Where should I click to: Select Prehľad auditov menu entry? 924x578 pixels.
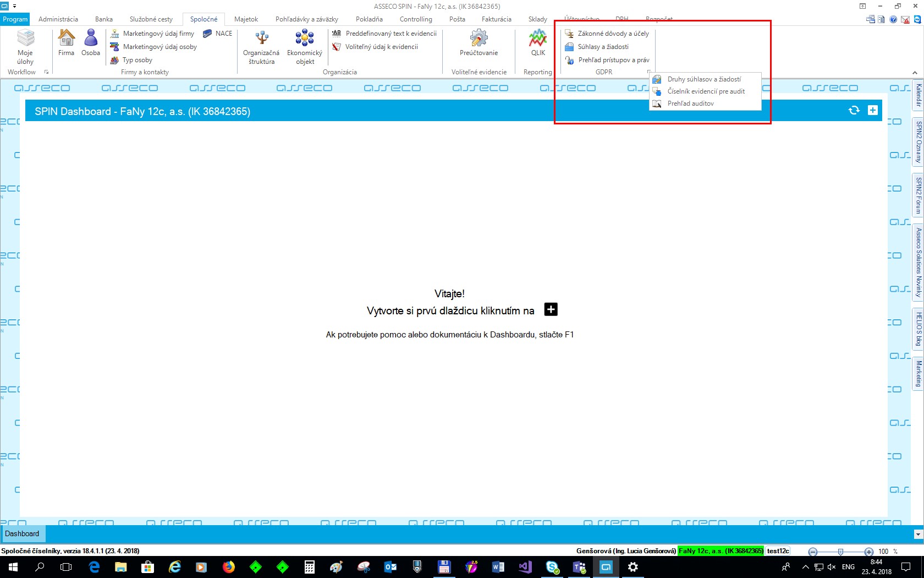point(705,103)
